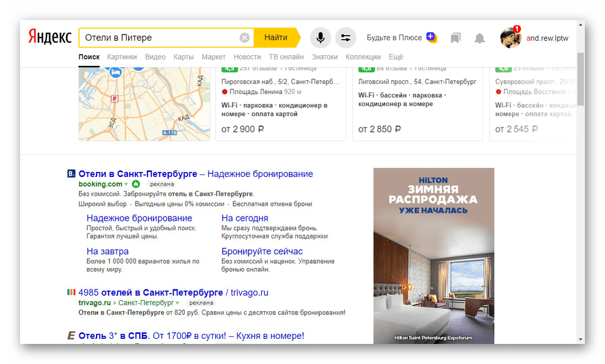
Task: Click the scrollbar down arrow
Action: (581, 340)
